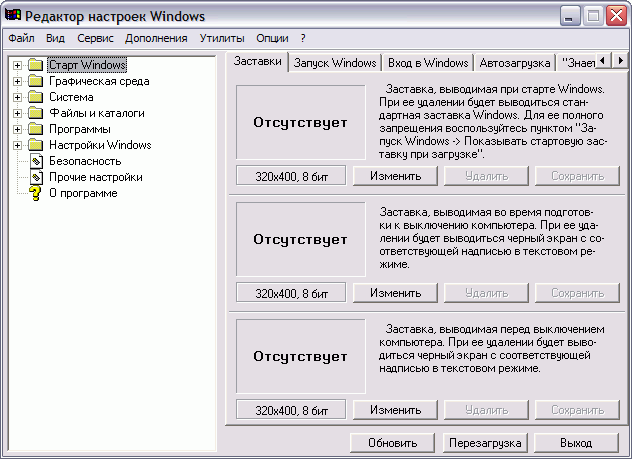Select the Безопасность tree label
This screenshot has height=459, width=632.
pyautogui.click(x=85, y=161)
